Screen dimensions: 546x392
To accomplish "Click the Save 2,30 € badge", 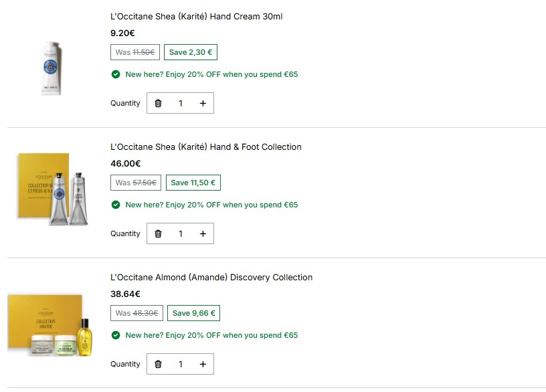I will 191,52.
